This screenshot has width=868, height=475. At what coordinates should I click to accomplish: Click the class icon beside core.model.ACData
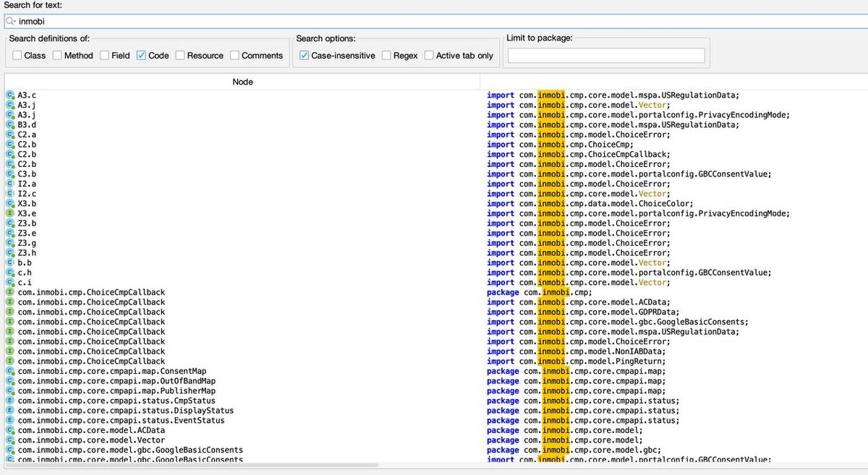[x=10, y=430]
